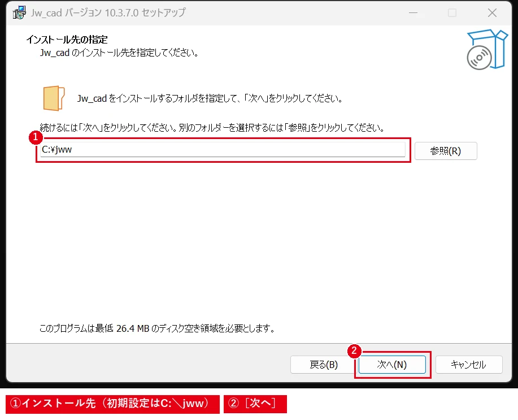
Task: Click the title text Jw_cad バージョン 10.3.7.0 セットアップ
Action: point(108,12)
